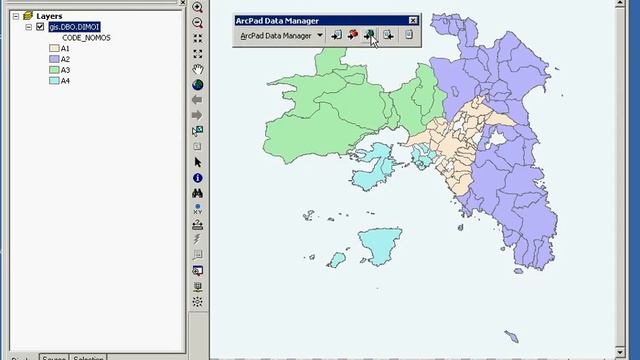The width and height of the screenshot is (640, 360).
Task: Click the Fixed Zoom In arrows icon
Action: pyautogui.click(x=198, y=38)
